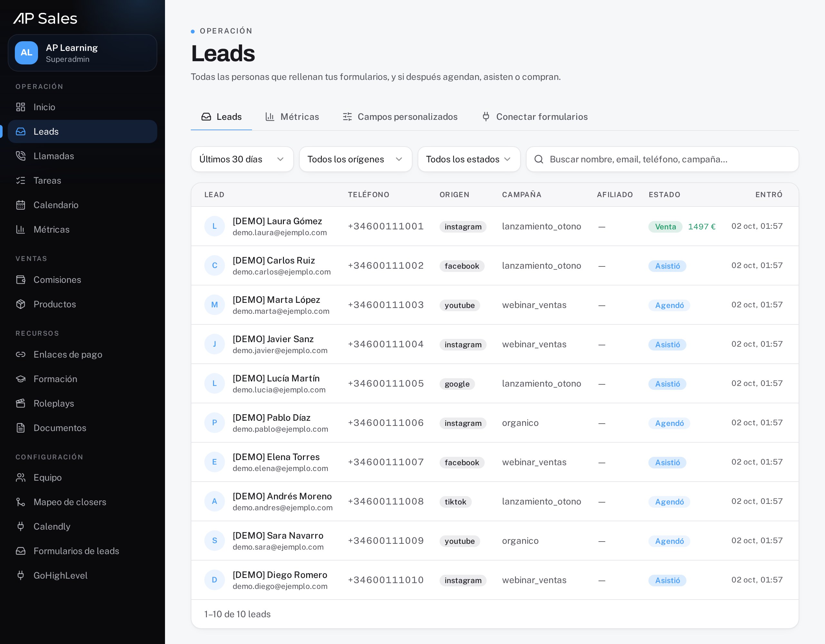Viewport: 825px width, 644px height.
Task: Click the Asistió badge for Carlos Ruiz
Action: [x=667, y=266]
